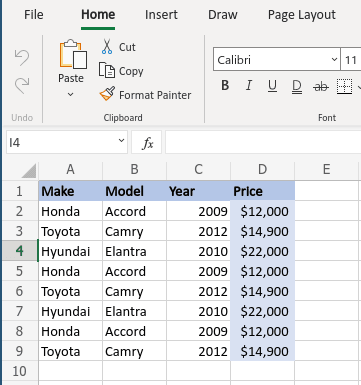
Task: Switch to the Insert tab
Action: [161, 15]
